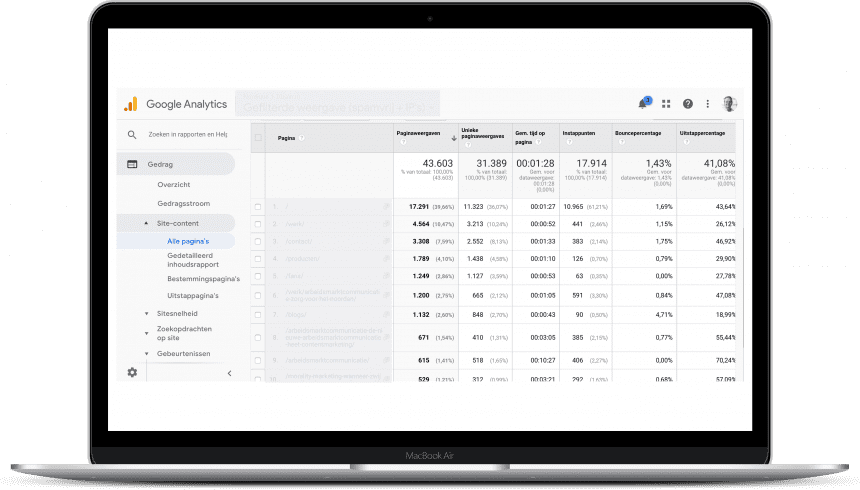860x490 pixels.
Task: Click the help icon under Paginaweergaven header
Action: (x=403, y=142)
